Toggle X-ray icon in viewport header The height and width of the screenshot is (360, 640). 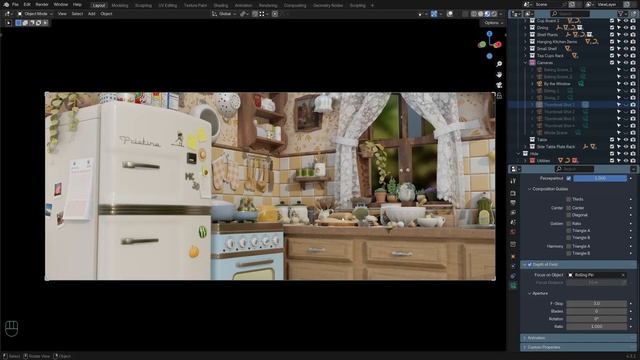[x=466, y=14]
